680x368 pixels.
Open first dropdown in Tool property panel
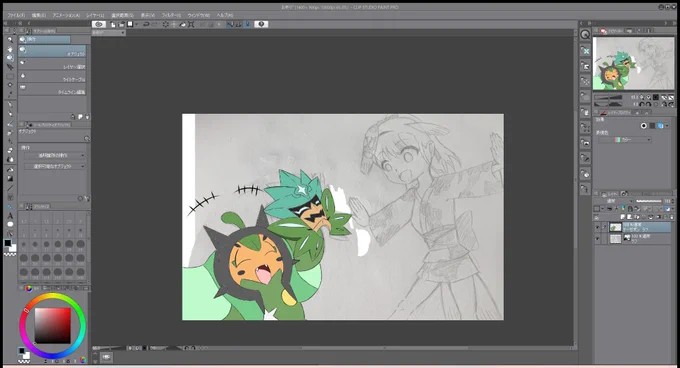coord(55,156)
